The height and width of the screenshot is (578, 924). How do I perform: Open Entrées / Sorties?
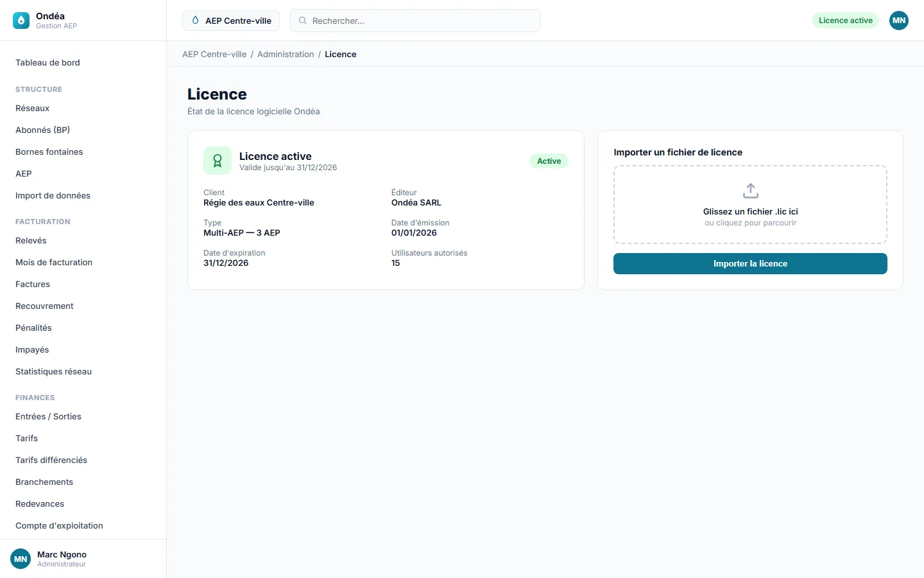(x=83, y=416)
